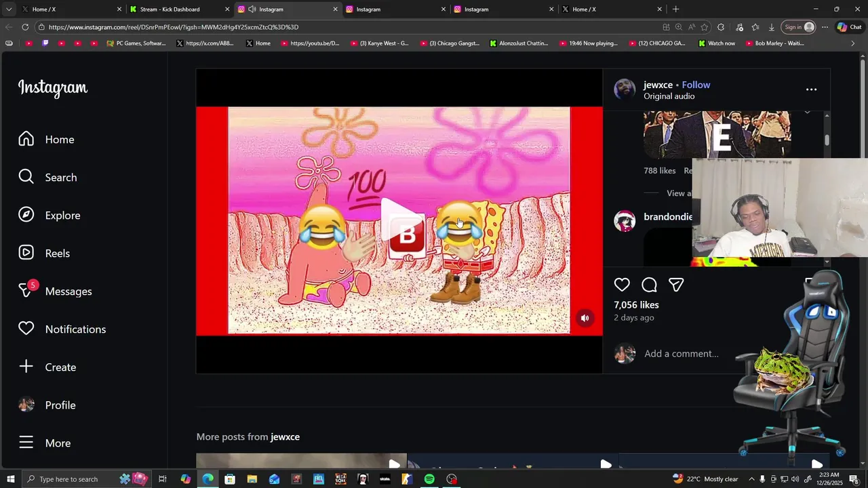Open Explore in Instagram sidebar
The width and height of the screenshot is (868, 488).
[x=49, y=215]
